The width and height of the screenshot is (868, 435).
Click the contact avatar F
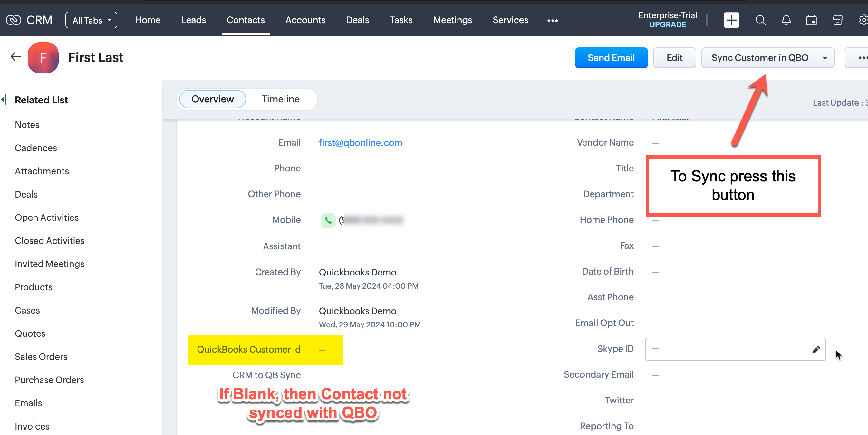point(43,58)
